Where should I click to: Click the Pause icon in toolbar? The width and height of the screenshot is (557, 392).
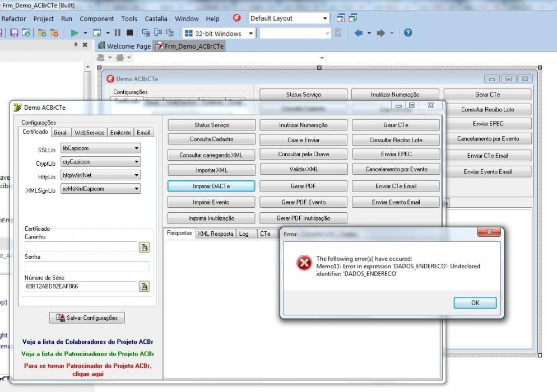pos(118,32)
